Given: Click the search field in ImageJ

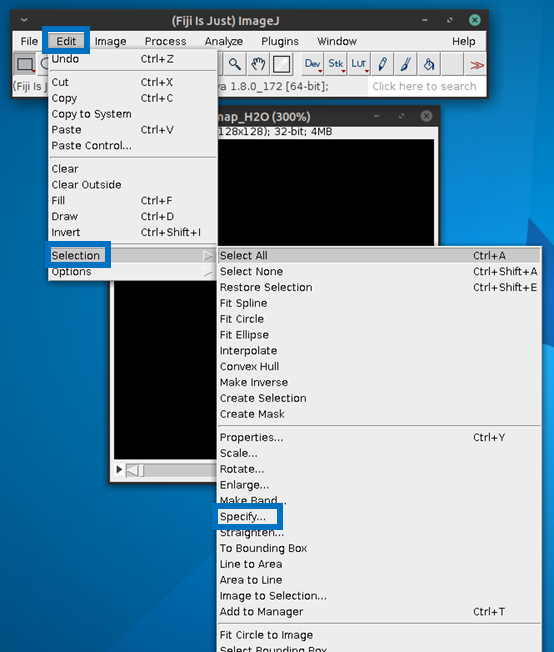Looking at the screenshot, I should click(424, 86).
